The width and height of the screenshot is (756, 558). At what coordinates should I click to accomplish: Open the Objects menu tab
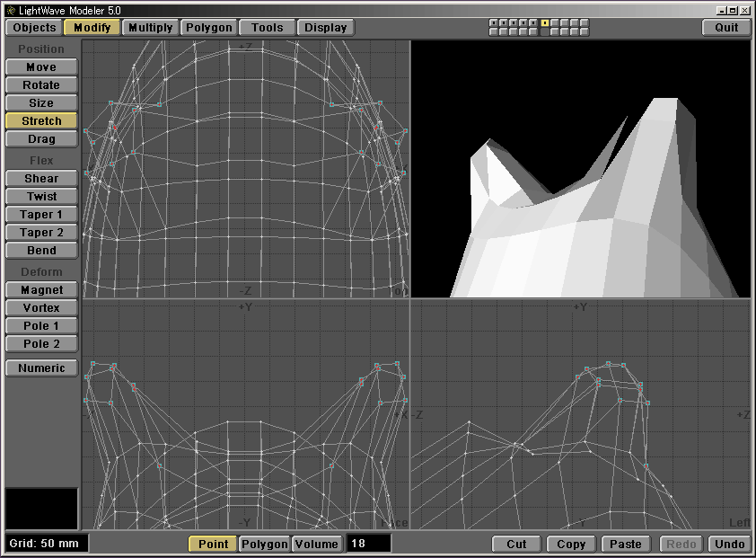tap(34, 28)
